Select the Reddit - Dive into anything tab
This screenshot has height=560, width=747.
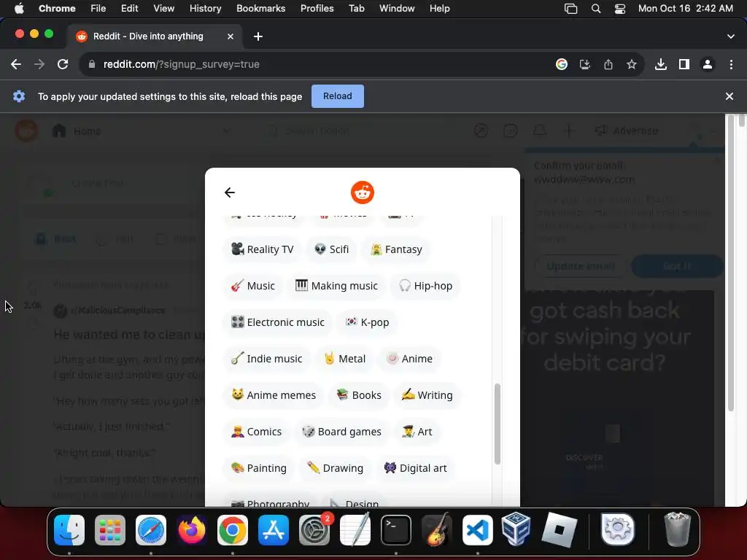pyautogui.click(x=155, y=36)
